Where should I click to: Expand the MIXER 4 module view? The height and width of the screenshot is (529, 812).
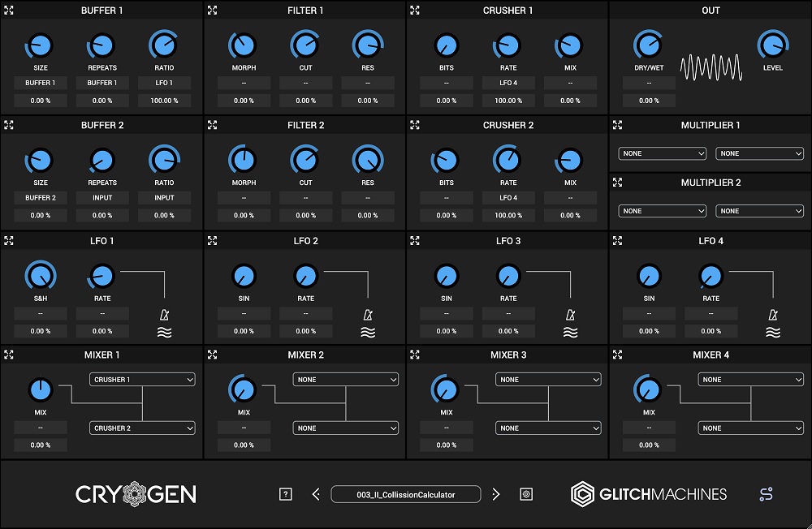pyautogui.click(x=618, y=355)
